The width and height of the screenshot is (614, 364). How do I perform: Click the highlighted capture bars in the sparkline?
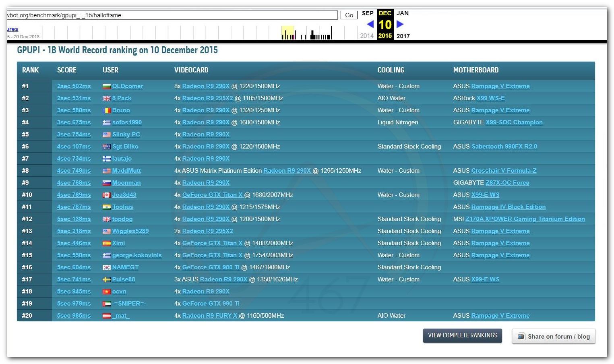[x=288, y=33]
